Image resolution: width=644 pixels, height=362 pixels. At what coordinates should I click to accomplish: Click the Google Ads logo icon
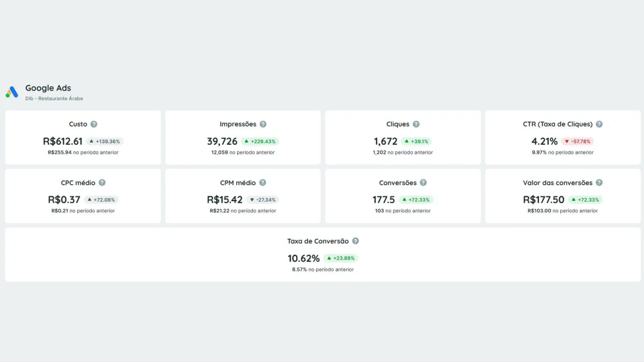(12, 92)
